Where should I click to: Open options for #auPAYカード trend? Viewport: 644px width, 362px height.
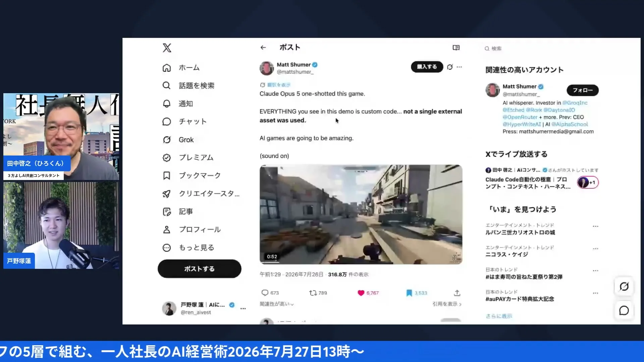coord(595,293)
